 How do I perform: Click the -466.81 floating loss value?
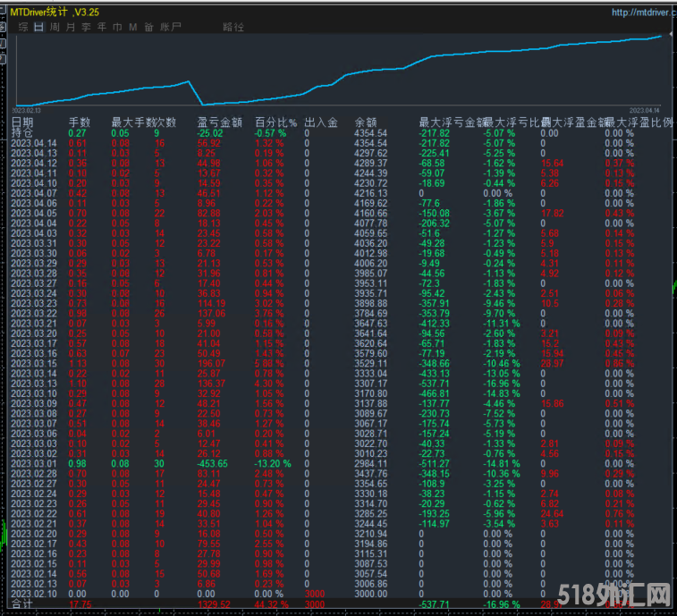434,393
